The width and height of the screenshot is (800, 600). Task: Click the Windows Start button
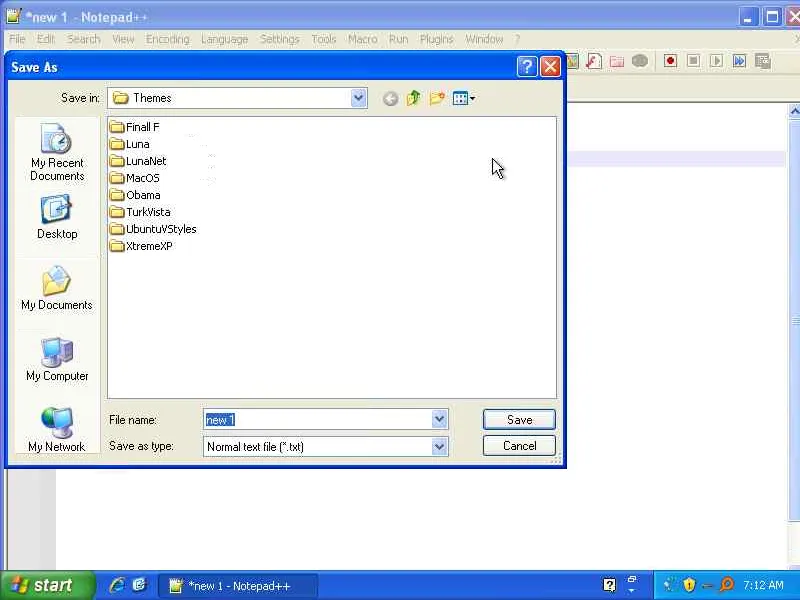47,585
